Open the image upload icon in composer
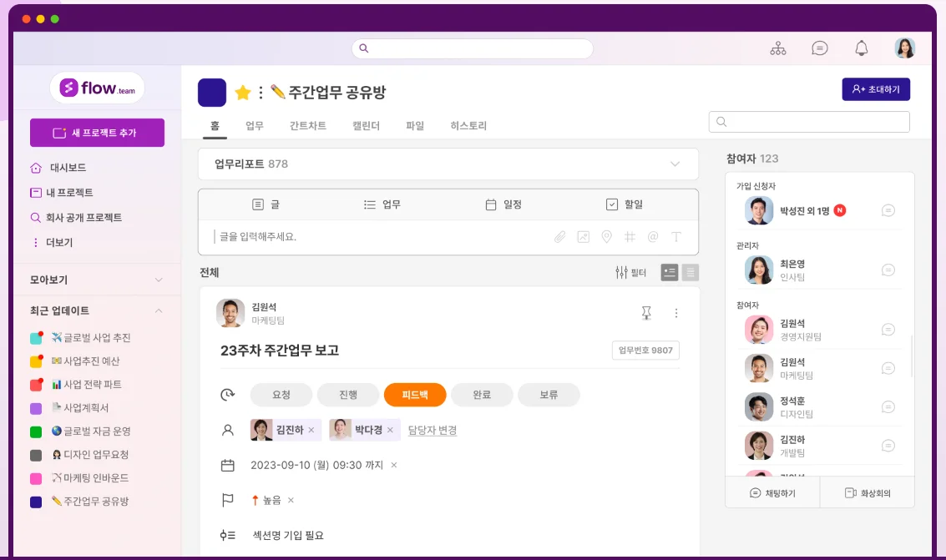The height and width of the screenshot is (560, 946). pos(583,237)
